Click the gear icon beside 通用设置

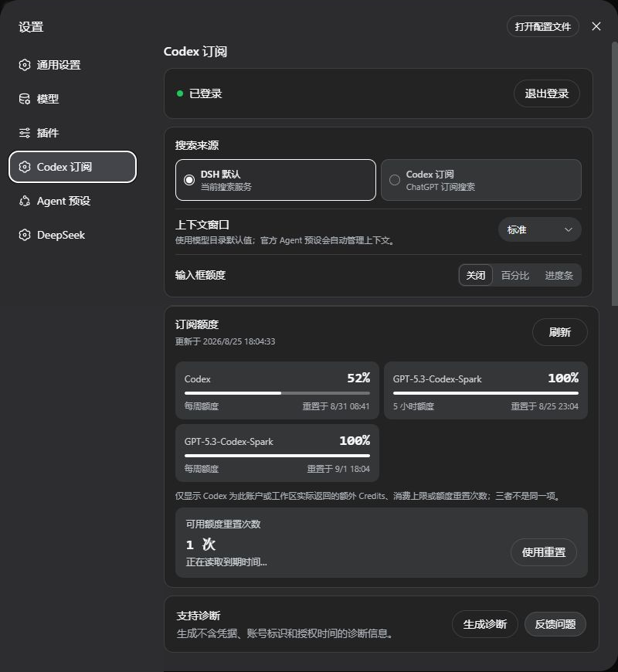pos(25,65)
